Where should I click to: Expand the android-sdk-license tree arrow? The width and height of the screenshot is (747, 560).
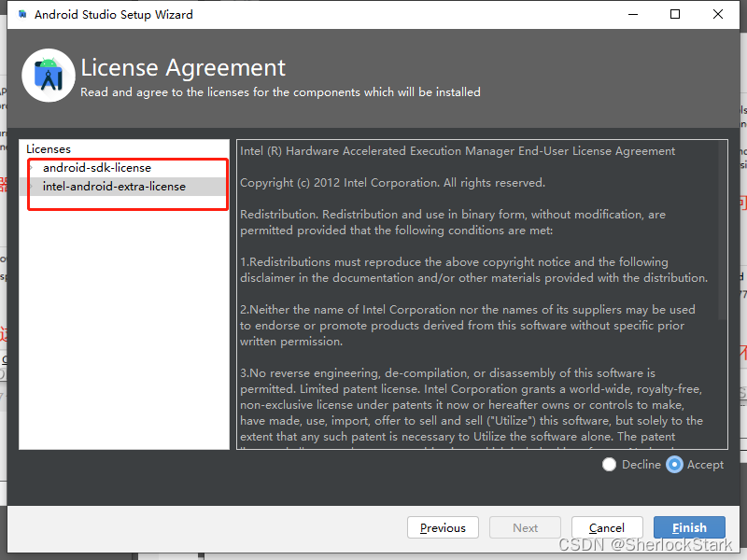coord(32,168)
